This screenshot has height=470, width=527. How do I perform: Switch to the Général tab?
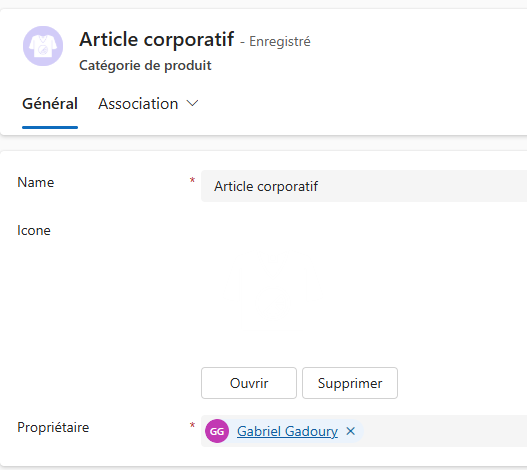point(50,104)
